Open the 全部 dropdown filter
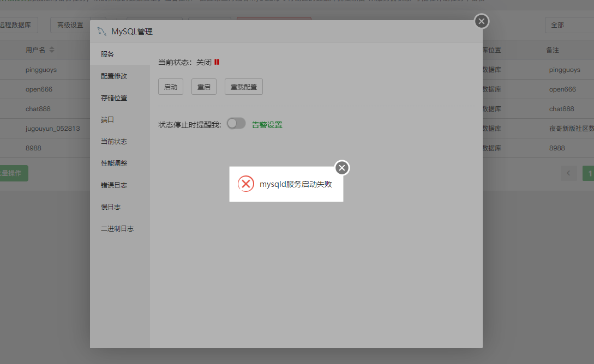The image size is (594, 364). (x=569, y=25)
